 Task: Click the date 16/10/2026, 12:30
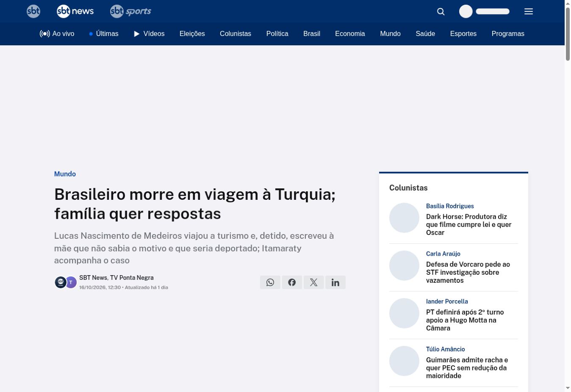tap(100, 287)
